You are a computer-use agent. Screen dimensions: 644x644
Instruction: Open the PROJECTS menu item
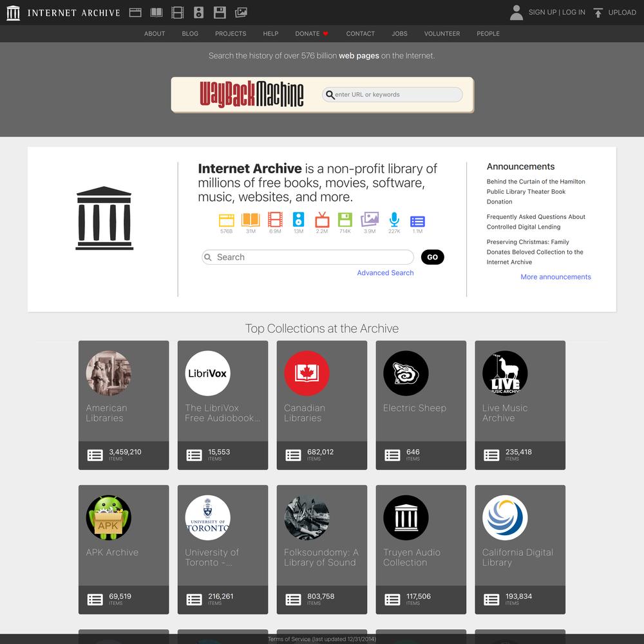[231, 33]
